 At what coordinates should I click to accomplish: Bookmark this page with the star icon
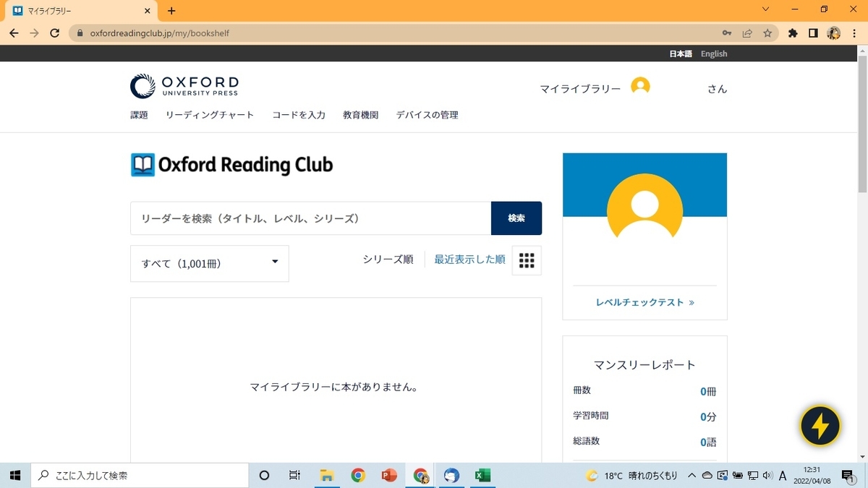click(767, 33)
